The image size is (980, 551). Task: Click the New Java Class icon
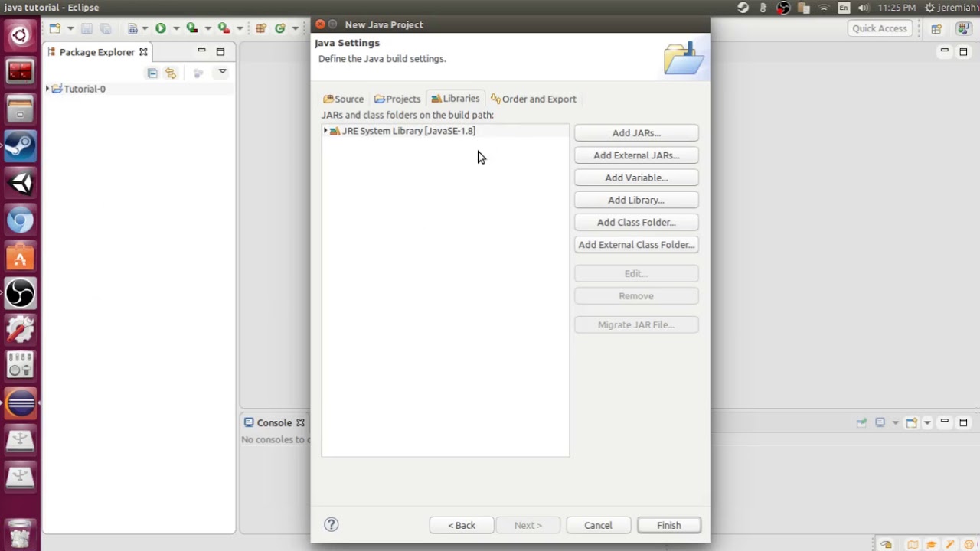[280, 28]
